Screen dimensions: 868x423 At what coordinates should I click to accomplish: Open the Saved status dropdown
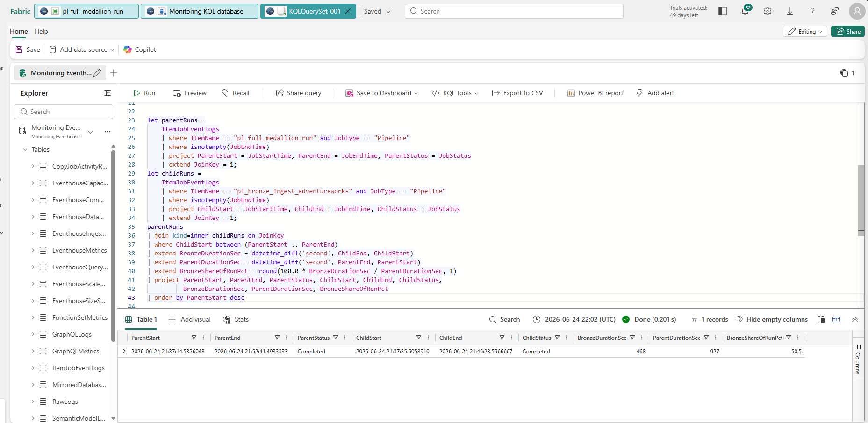(377, 11)
